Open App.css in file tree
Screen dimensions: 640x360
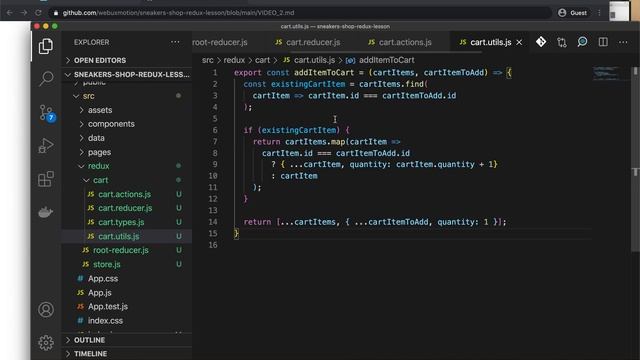click(127, 279)
